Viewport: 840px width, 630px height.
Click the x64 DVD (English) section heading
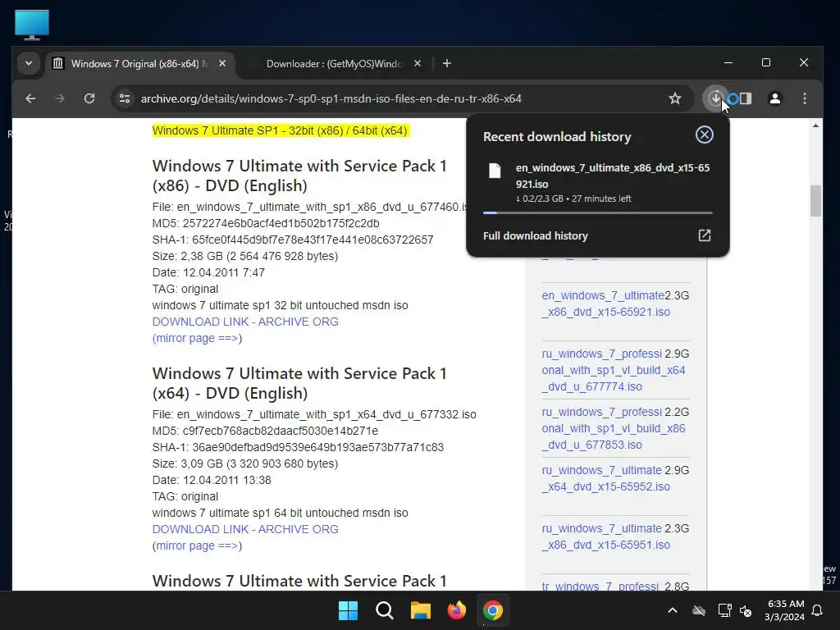pos(299,383)
